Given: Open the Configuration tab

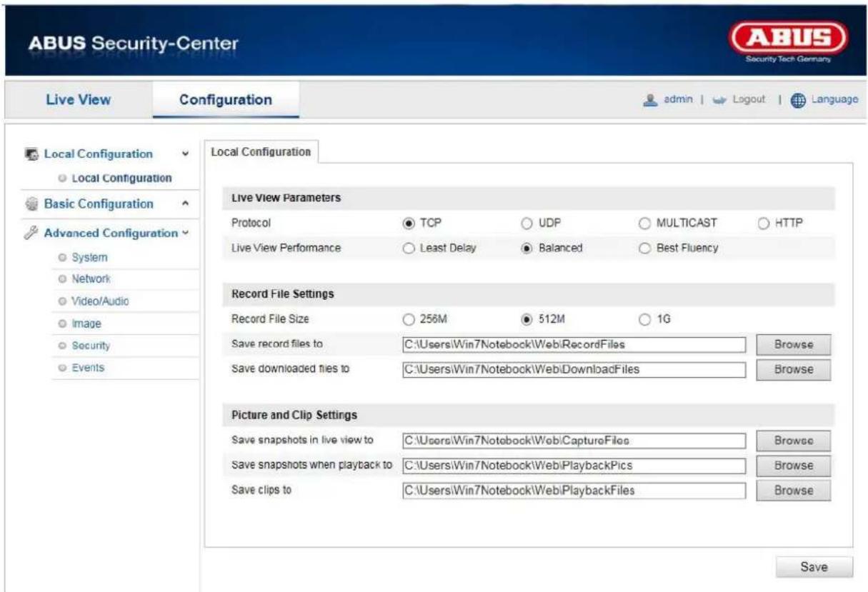Looking at the screenshot, I should 225,100.
